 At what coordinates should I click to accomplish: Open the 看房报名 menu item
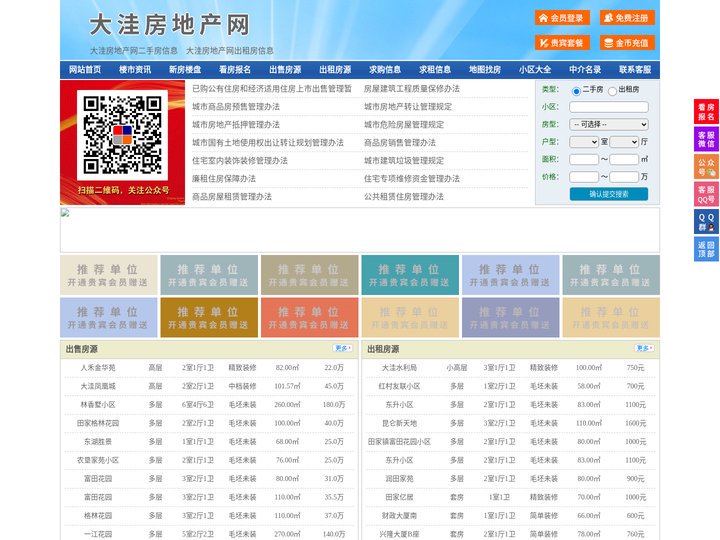click(x=235, y=70)
